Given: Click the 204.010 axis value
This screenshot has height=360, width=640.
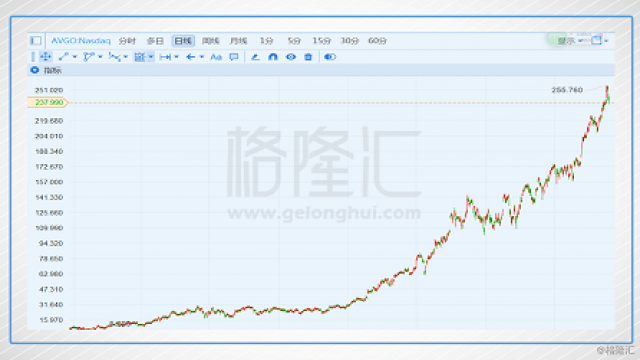Looking at the screenshot, I should (x=49, y=136).
